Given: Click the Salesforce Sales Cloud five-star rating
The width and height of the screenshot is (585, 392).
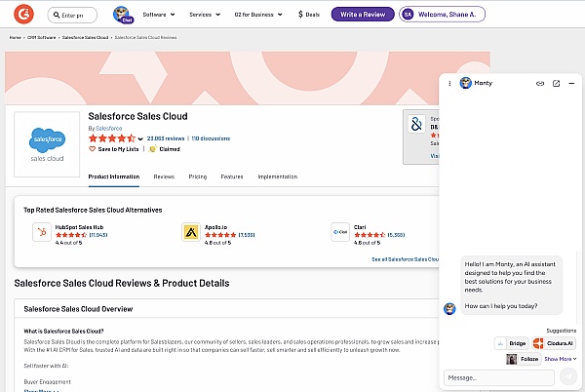Looking at the screenshot, I should pyautogui.click(x=112, y=138).
